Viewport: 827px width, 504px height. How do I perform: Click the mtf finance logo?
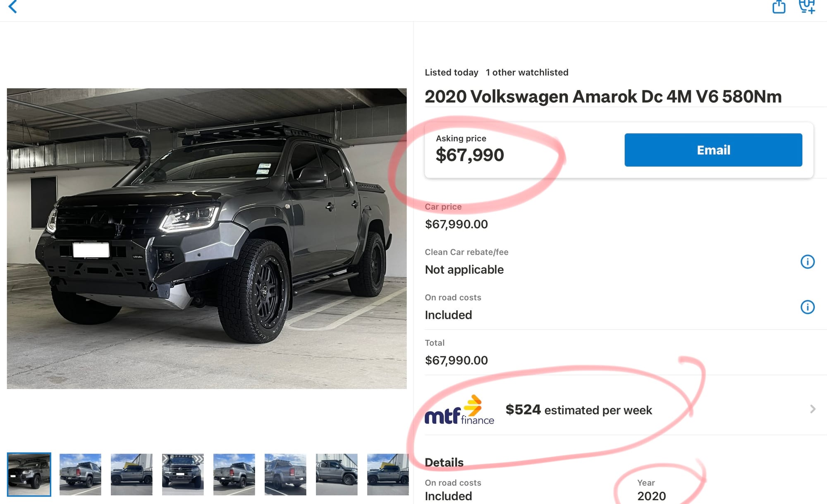[x=459, y=410]
